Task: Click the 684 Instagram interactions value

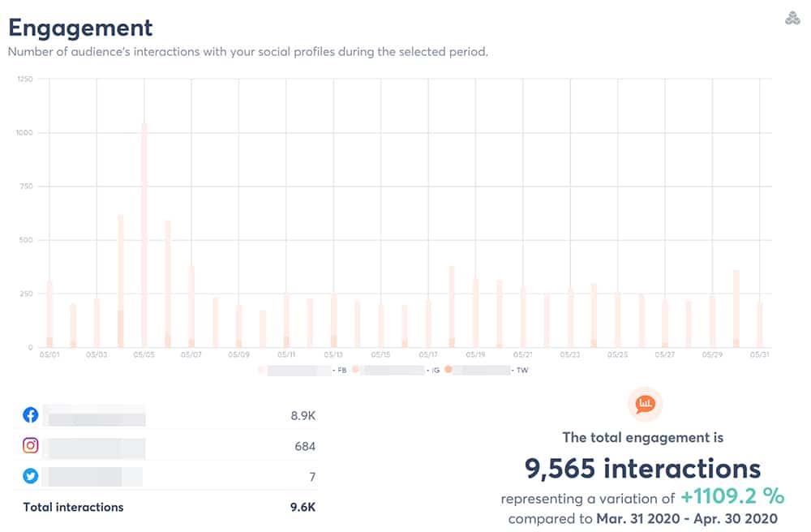Action: coord(305,446)
